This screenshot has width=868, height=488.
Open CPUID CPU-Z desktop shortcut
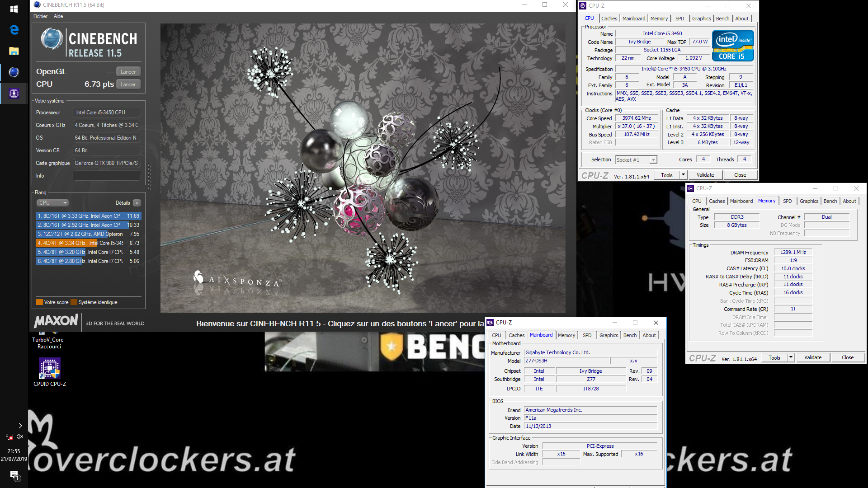point(50,373)
